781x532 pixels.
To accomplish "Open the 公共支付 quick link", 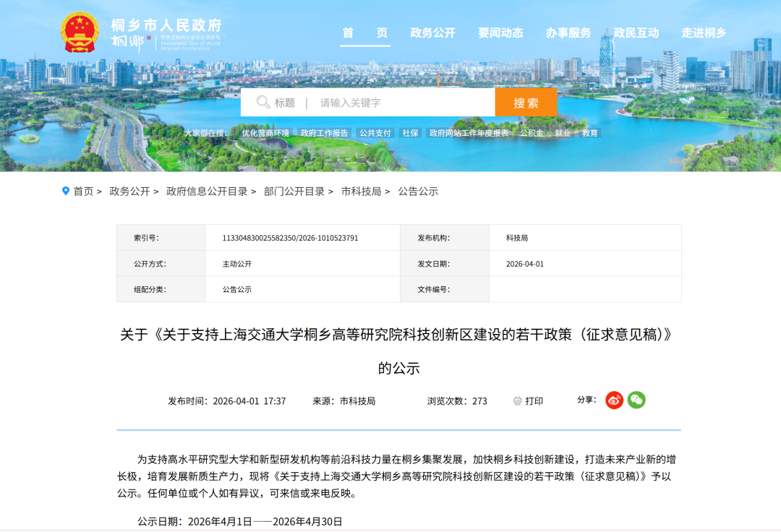I will [374, 133].
